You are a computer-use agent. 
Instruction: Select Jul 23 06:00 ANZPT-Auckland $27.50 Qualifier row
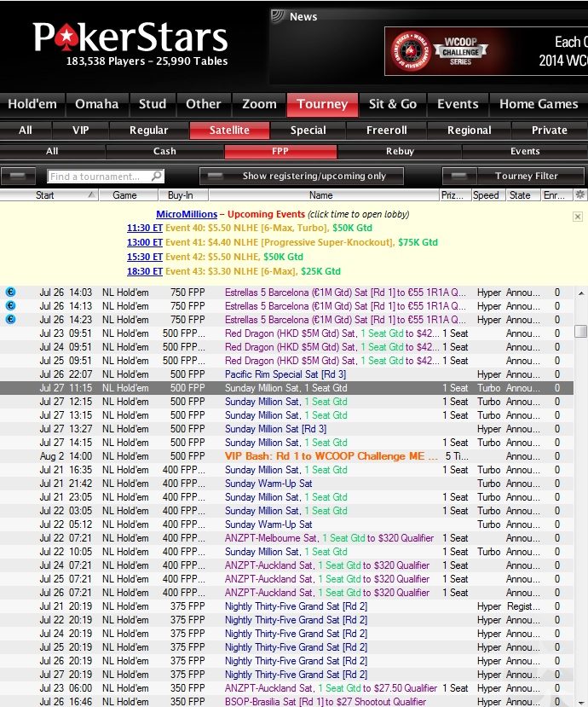[x=286, y=688]
